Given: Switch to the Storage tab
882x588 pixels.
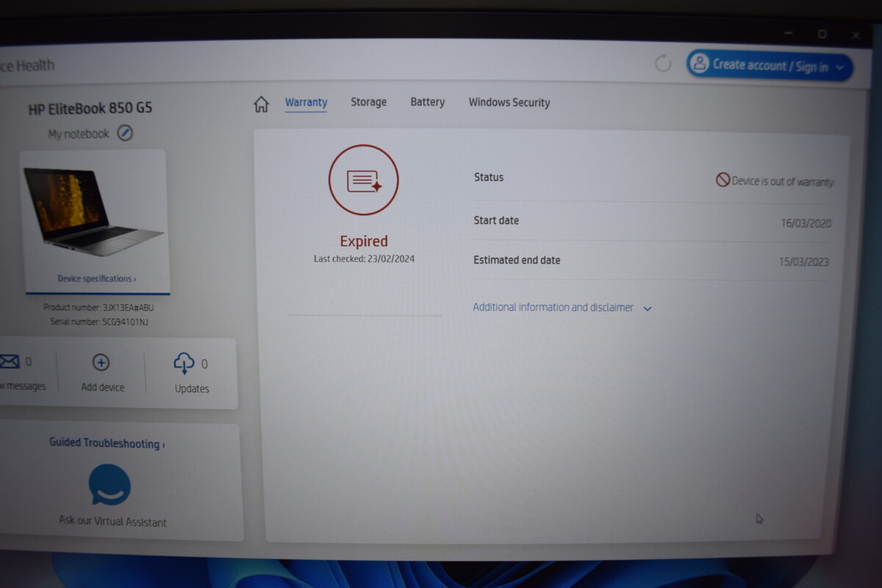Looking at the screenshot, I should click(x=368, y=102).
